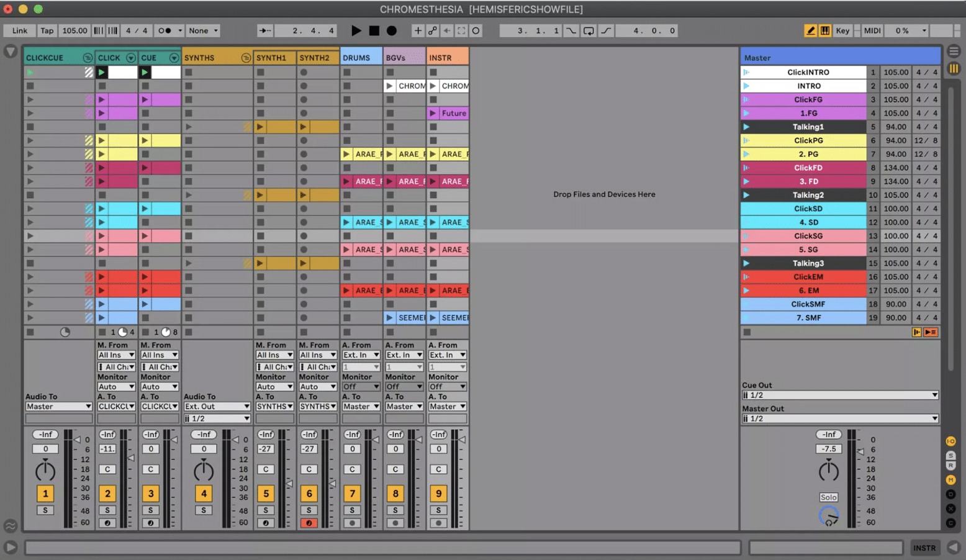Toggle the Loop switch in control bar
Screen dimensions: 966x560
[589, 30]
